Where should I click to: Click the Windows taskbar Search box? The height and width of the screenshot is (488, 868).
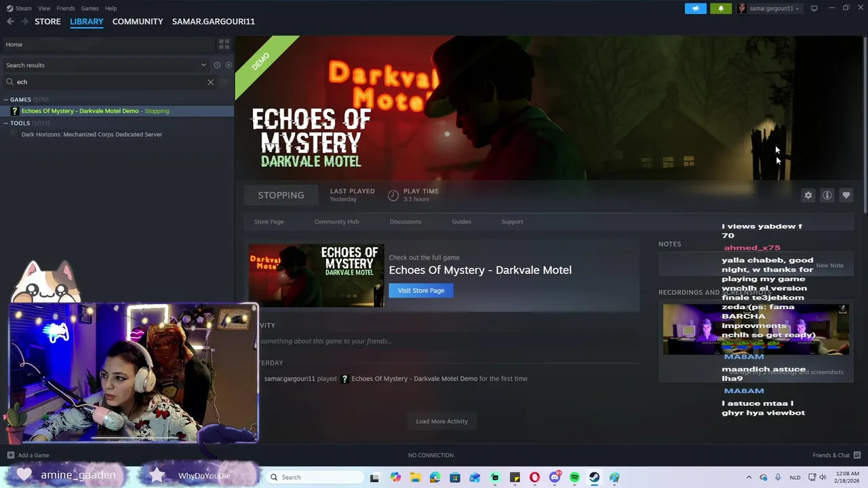313,477
